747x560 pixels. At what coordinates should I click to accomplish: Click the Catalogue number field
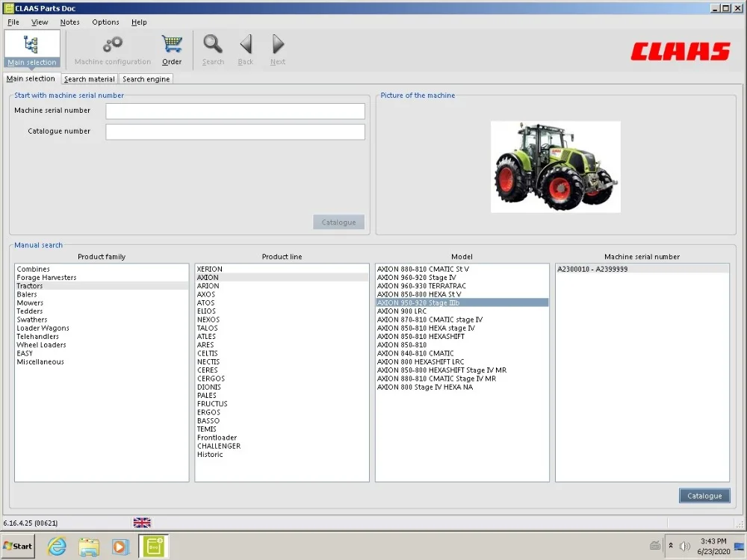coord(235,132)
